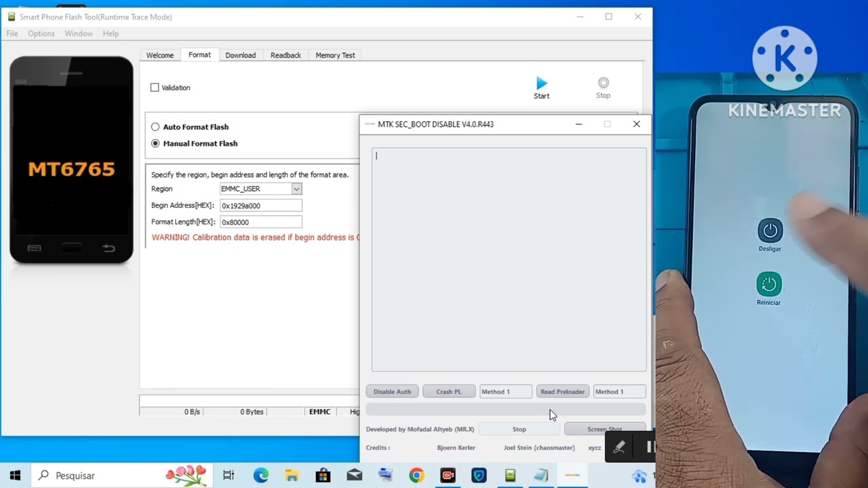Open Microsoft Store from the taskbar
Viewport: 868px width, 488px height.
[x=323, y=476]
